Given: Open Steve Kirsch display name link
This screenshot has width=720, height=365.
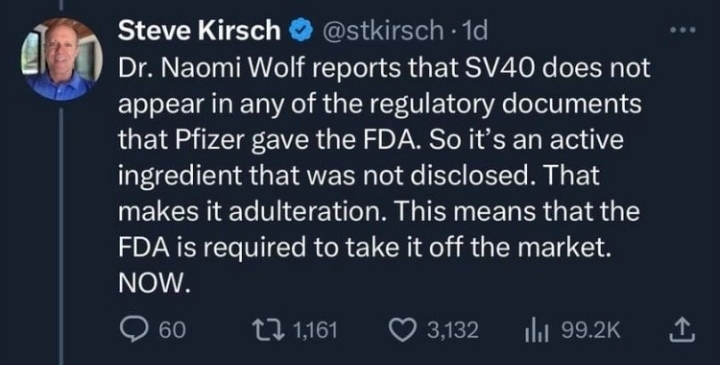Looking at the screenshot, I should click(200, 31).
